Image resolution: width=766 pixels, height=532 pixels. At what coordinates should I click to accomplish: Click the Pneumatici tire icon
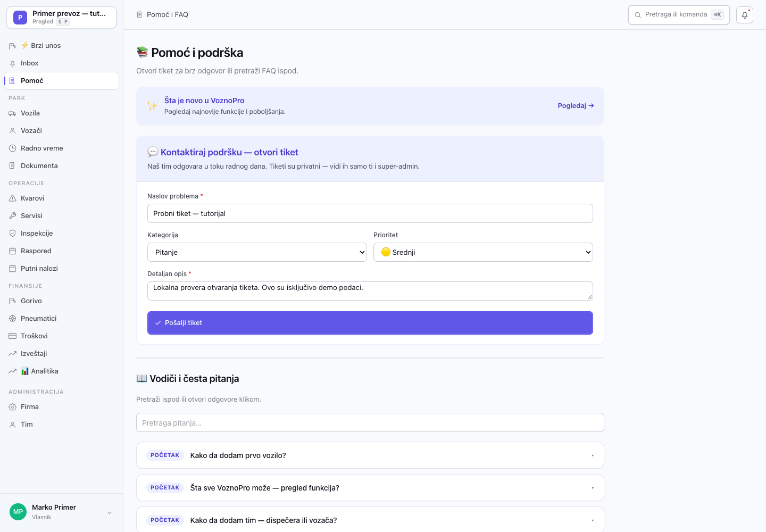pyautogui.click(x=12, y=319)
